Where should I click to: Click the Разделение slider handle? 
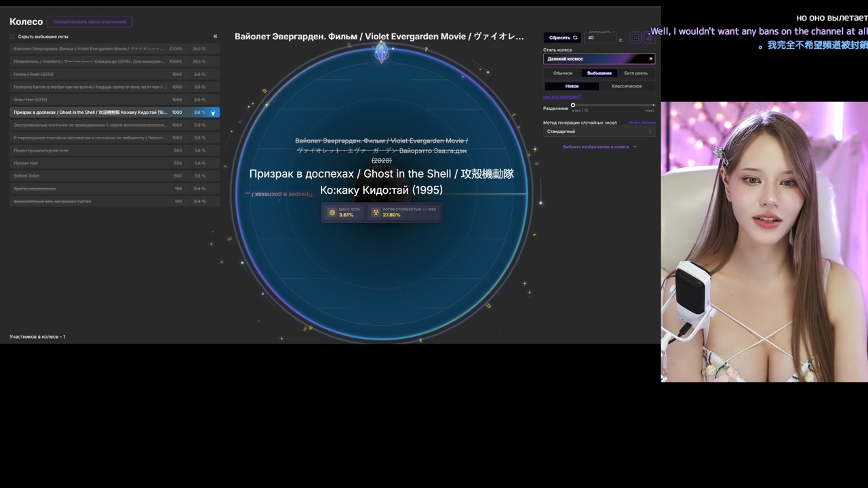pos(573,105)
